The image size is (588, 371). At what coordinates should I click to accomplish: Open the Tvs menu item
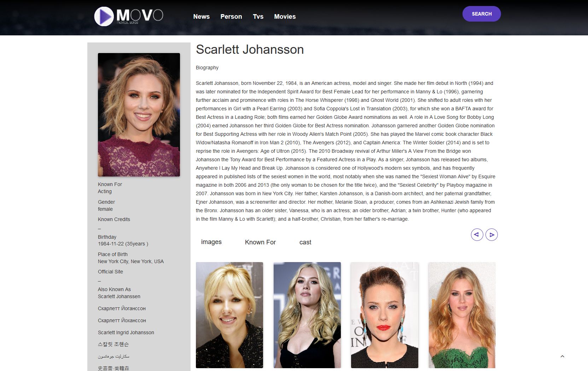point(258,17)
